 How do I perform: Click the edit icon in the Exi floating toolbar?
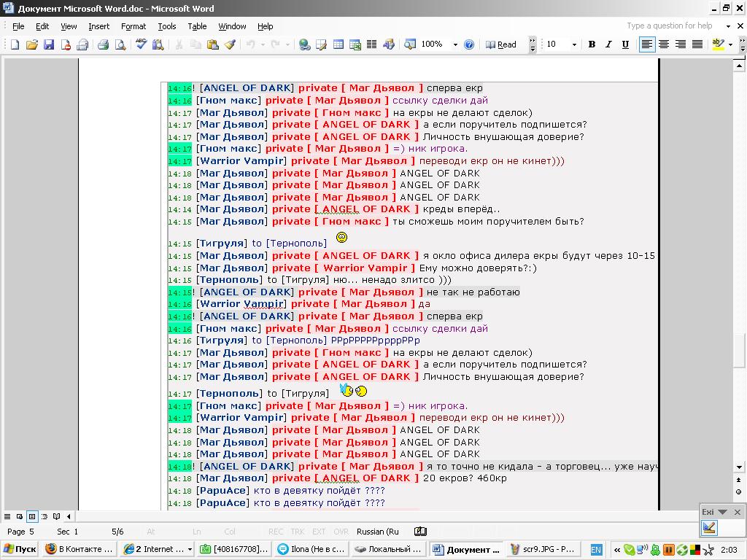click(x=709, y=528)
